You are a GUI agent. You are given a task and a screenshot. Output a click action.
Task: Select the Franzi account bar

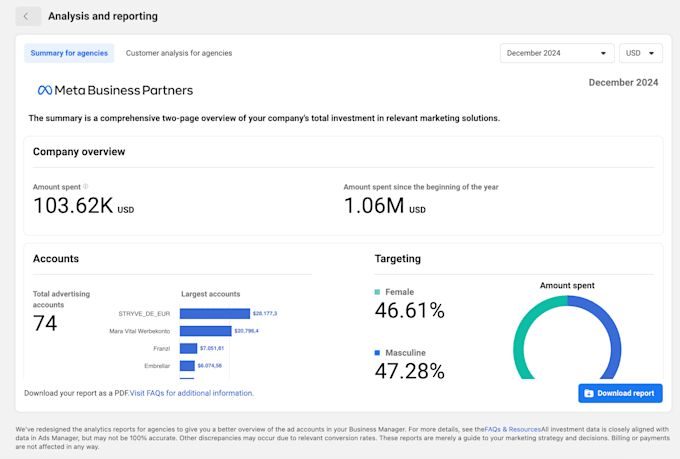[x=188, y=348]
